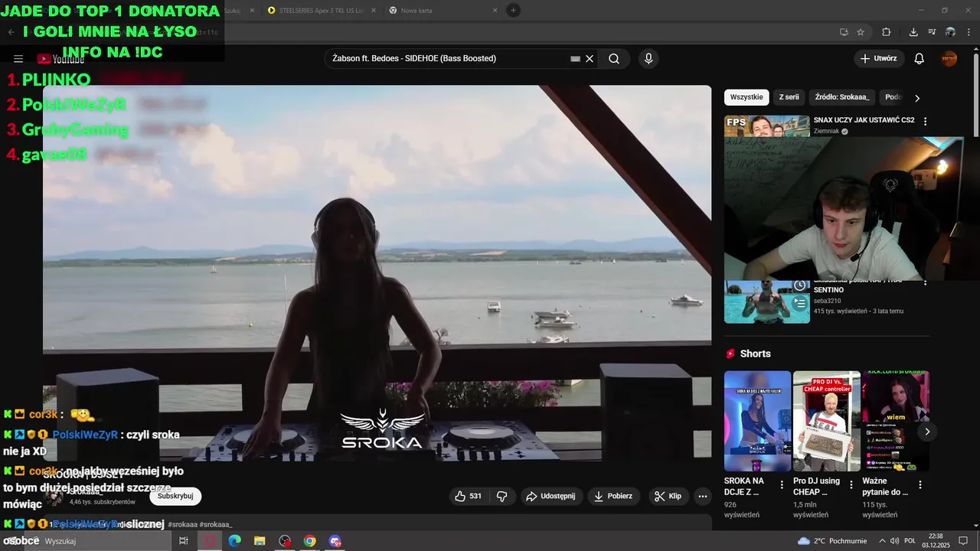Open File Explorer from taskbar
Image resolution: width=980 pixels, height=551 pixels.
tap(260, 541)
